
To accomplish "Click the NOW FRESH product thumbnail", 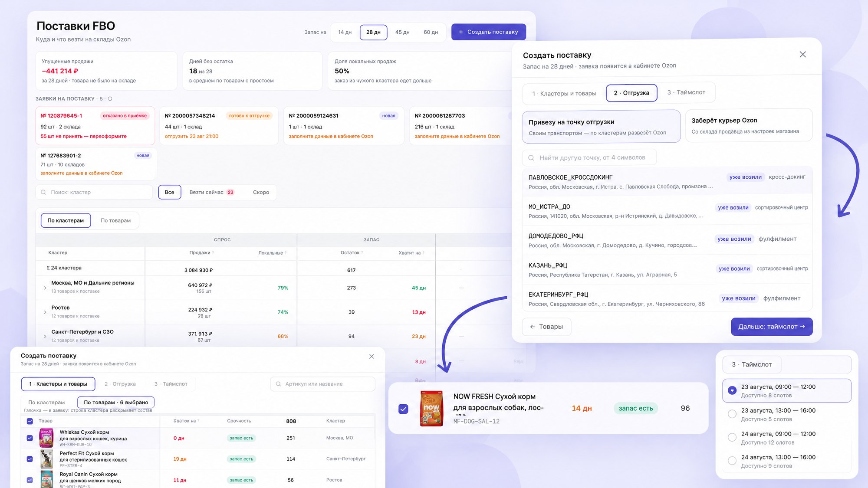I will point(431,408).
